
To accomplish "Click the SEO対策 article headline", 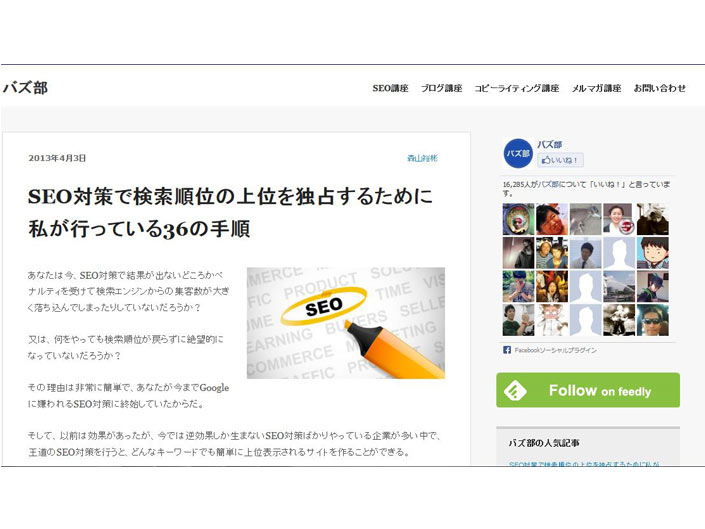I will tap(230, 212).
